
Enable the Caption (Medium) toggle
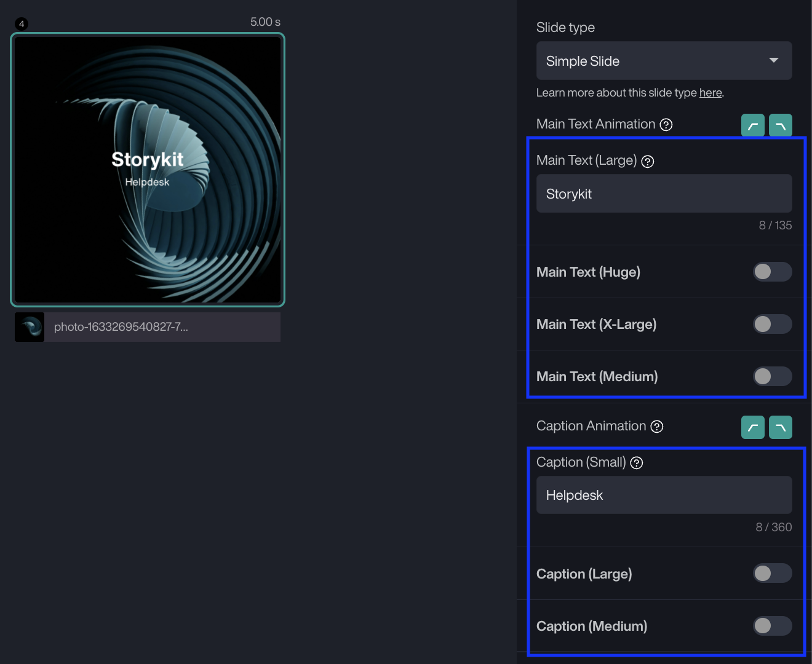772,626
